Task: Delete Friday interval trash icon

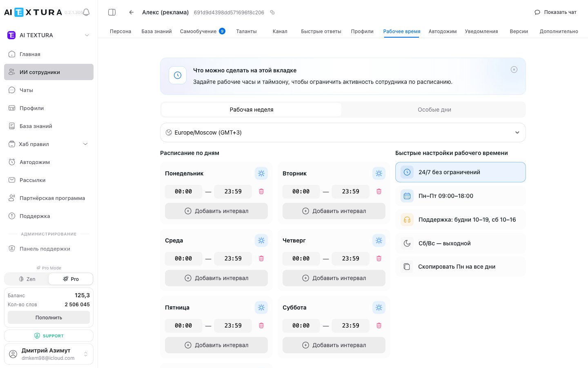Action: point(261,325)
